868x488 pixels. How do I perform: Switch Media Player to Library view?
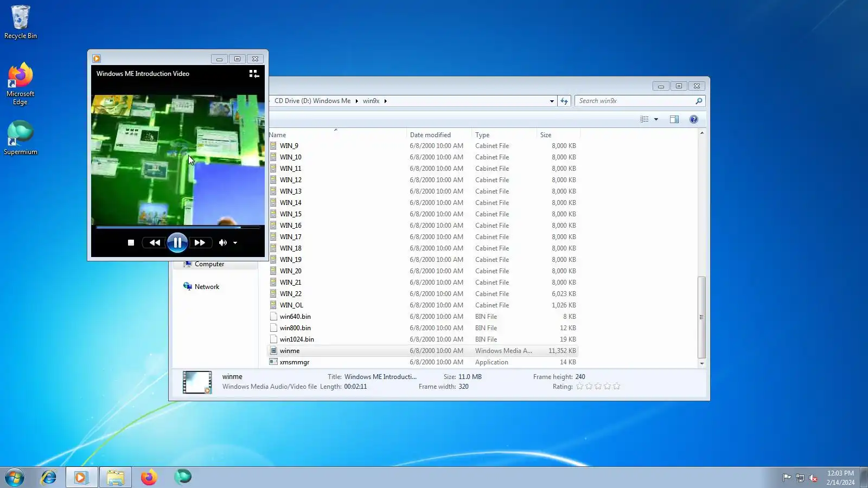(x=253, y=74)
